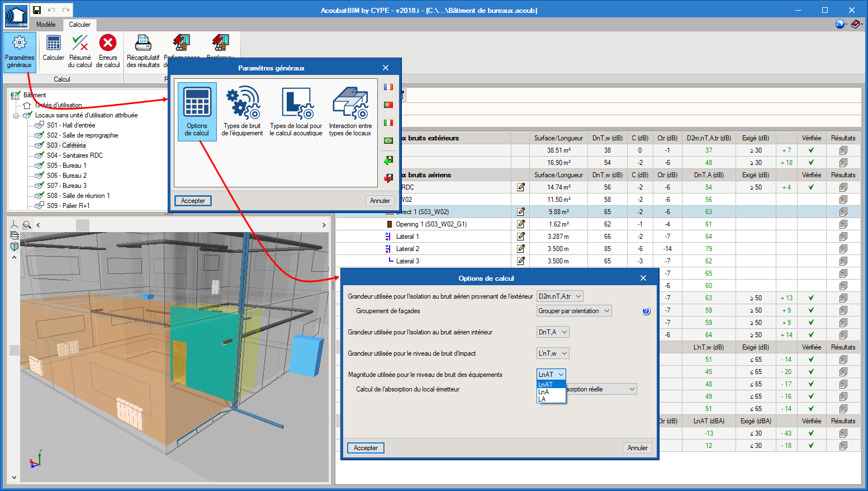Open Résultats report for the 38.51 m² row
The height and width of the screenshot is (491, 868).
click(843, 150)
